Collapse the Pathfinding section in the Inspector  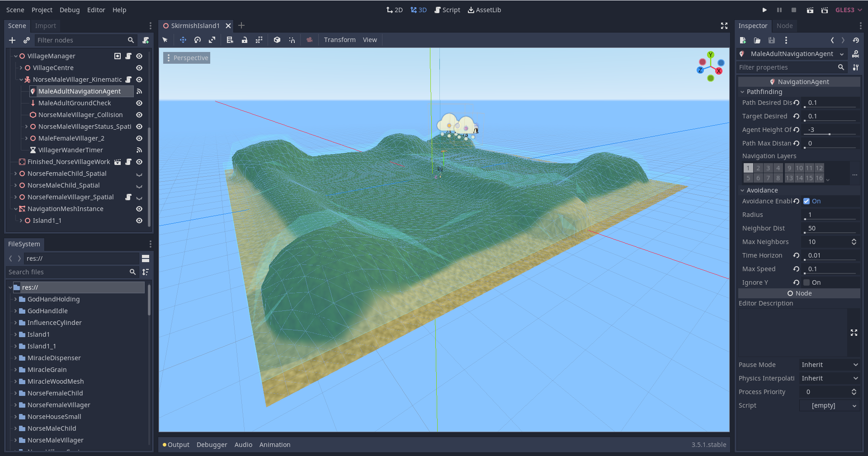(x=742, y=92)
